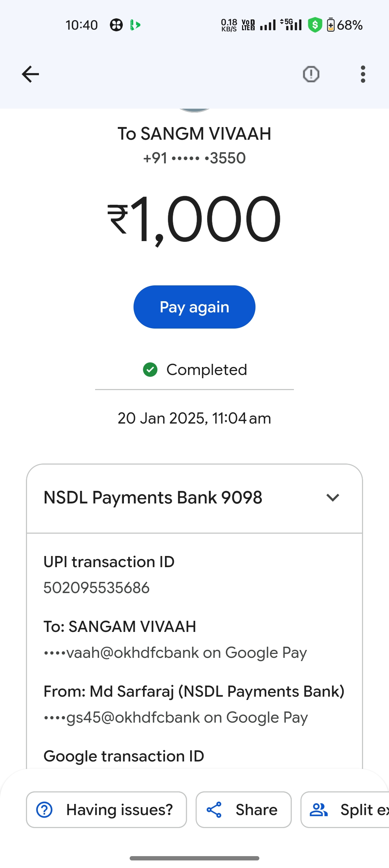
Task: Click the people group split icon
Action: [x=319, y=810]
